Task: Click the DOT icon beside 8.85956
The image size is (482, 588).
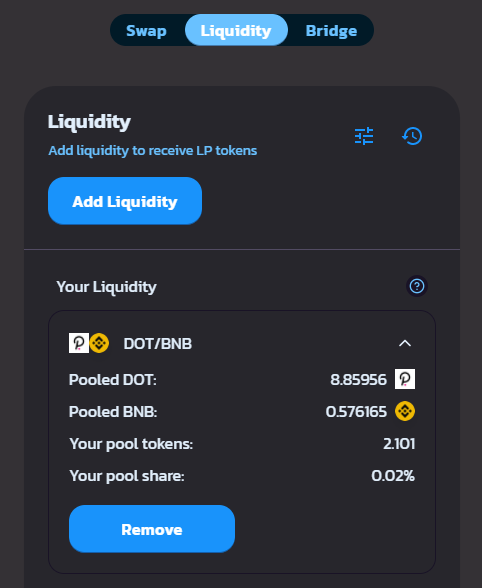Action: click(405, 379)
